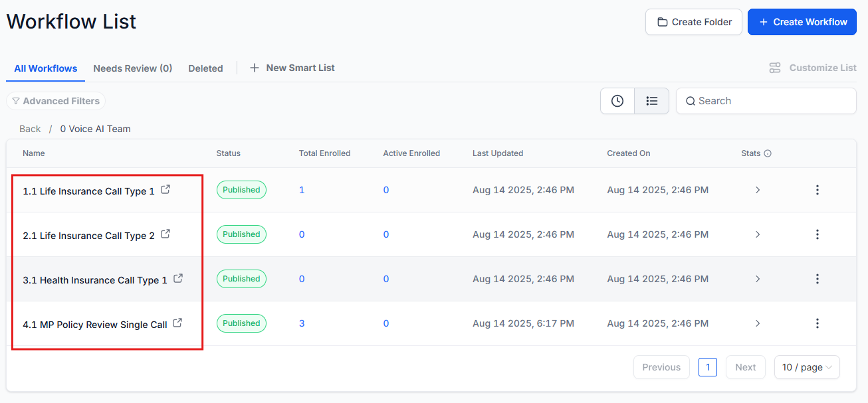
Task: Open the Deleted tab
Action: coord(205,68)
